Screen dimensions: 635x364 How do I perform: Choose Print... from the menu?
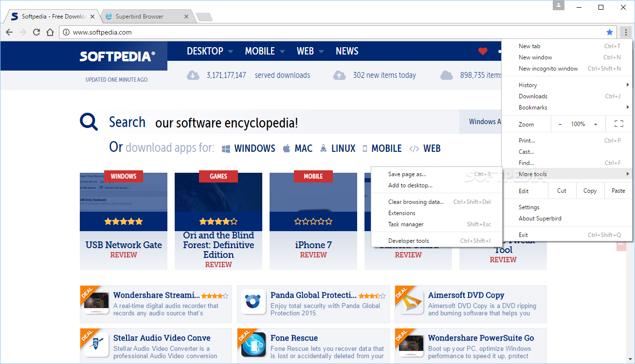coord(567,140)
